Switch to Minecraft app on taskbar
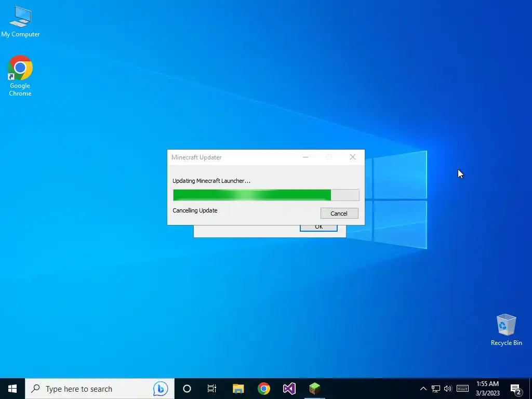This screenshot has height=399, width=532. (314, 389)
